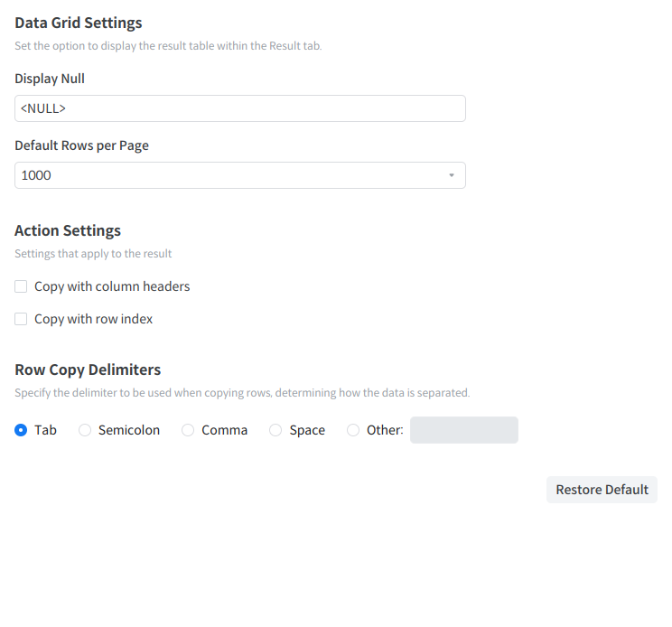Pick the Comma delimiter radio button
The width and height of the screenshot is (672, 627).
coord(188,430)
